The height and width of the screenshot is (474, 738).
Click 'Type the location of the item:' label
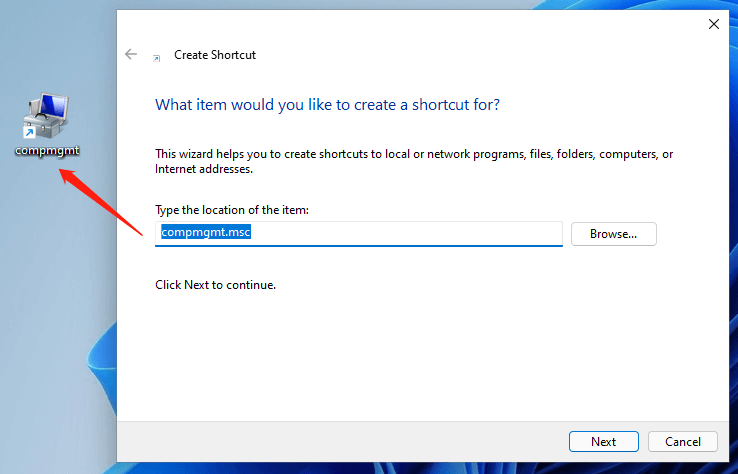(x=232, y=209)
